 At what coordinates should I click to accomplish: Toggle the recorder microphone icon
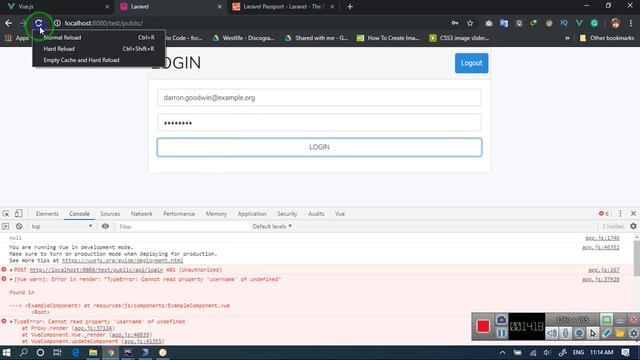click(x=565, y=333)
